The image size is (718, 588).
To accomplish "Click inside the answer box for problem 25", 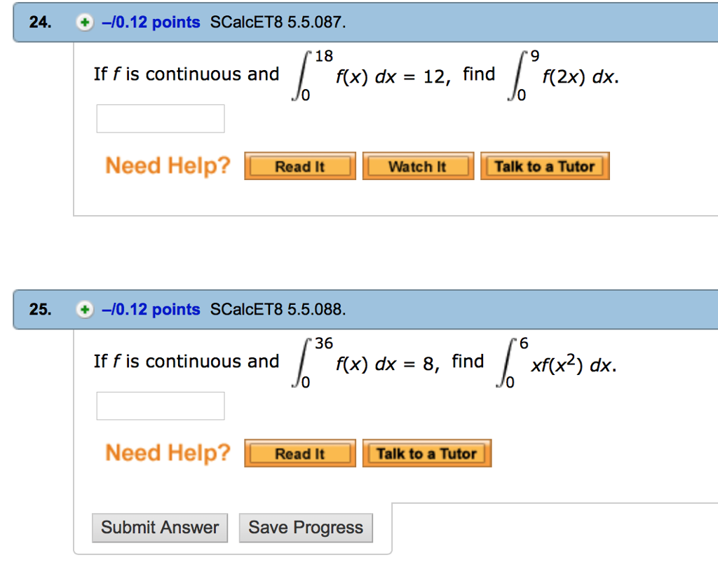I will tap(161, 405).
